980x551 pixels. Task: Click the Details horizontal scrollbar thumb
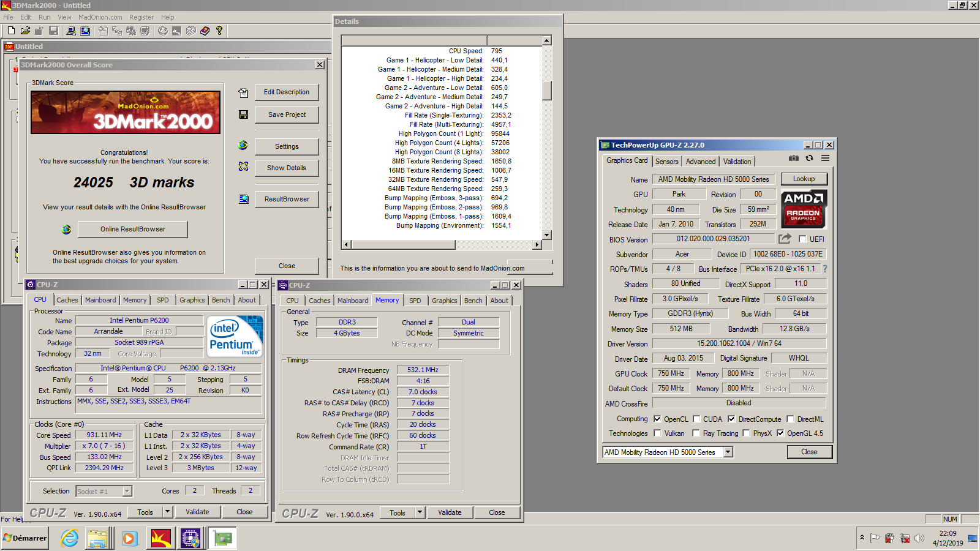[402, 245]
